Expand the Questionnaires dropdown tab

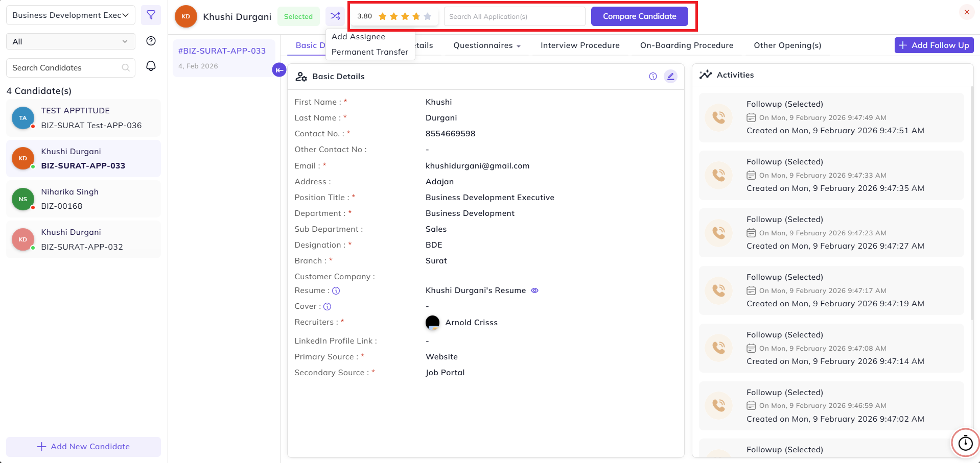[487, 45]
